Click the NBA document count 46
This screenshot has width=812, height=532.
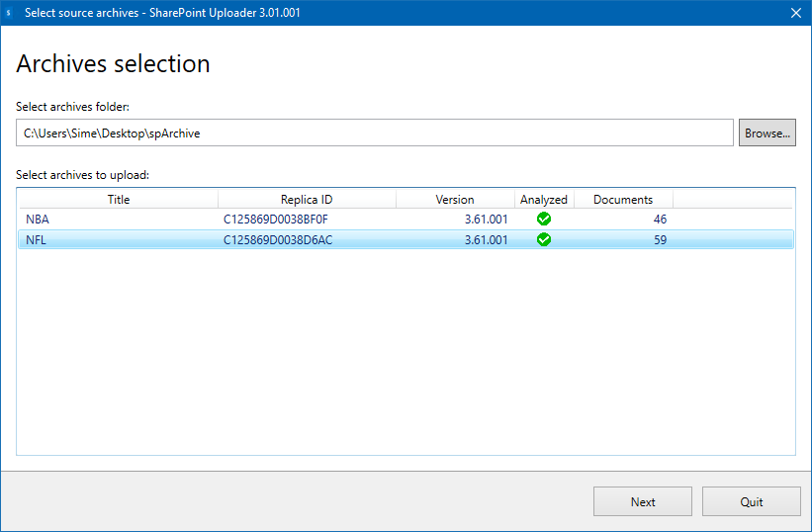click(659, 220)
